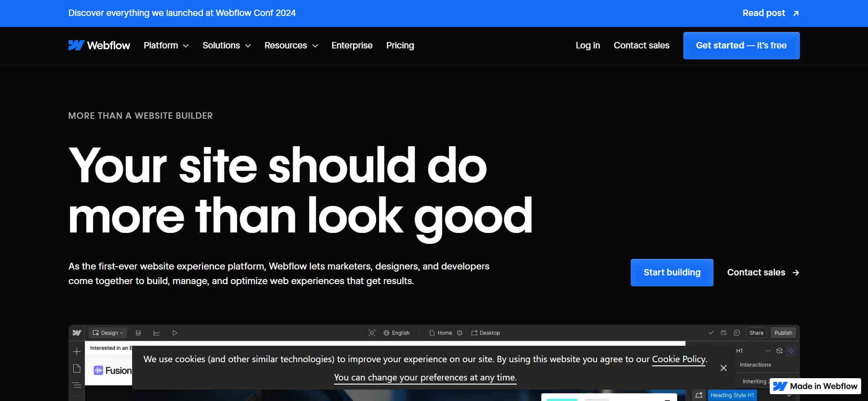This screenshot has width=868, height=401.
Task: Open page settings gear next to Home
Action: coord(460,333)
